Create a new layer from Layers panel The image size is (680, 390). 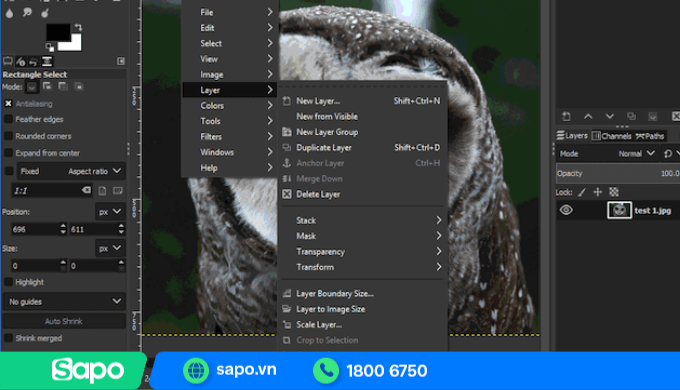point(566,116)
